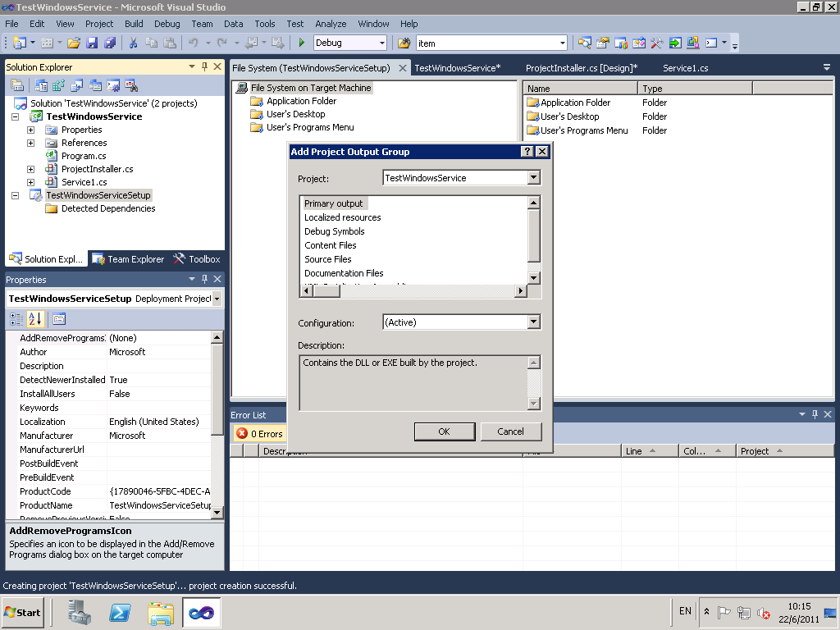
Task: Click the Open File folder icon
Action: [73, 43]
